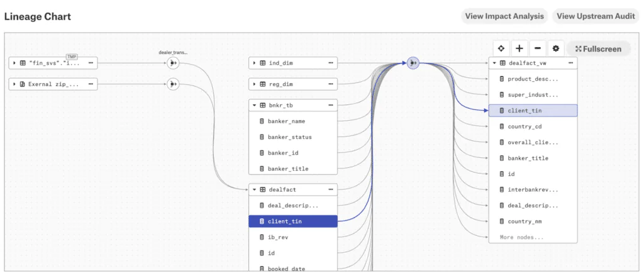The image size is (644, 278).
Task: Collapse the dealfact table columns
Action: point(255,190)
